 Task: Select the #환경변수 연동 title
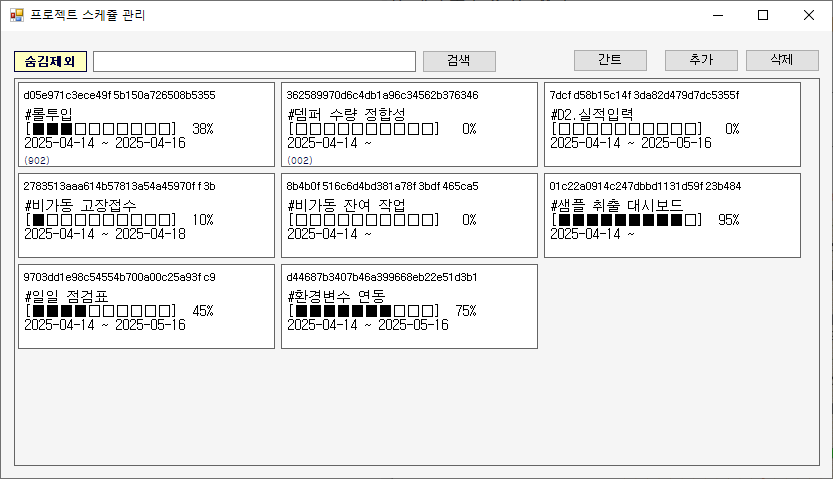(336, 296)
